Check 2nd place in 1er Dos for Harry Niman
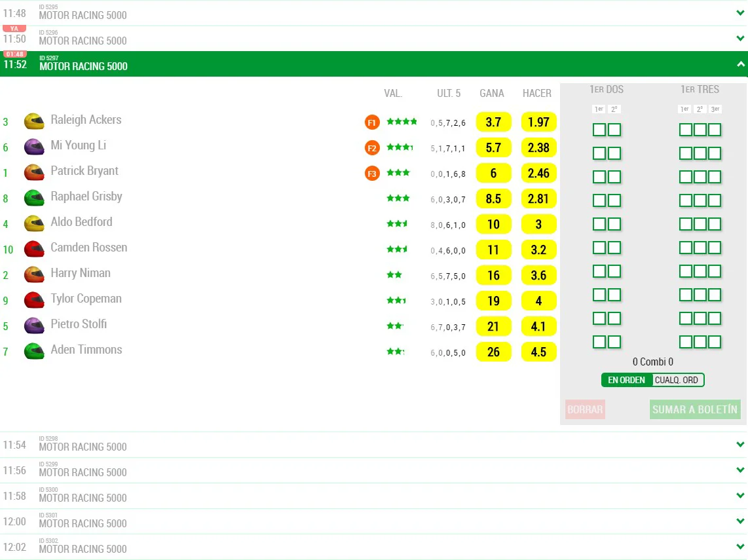 coord(614,271)
